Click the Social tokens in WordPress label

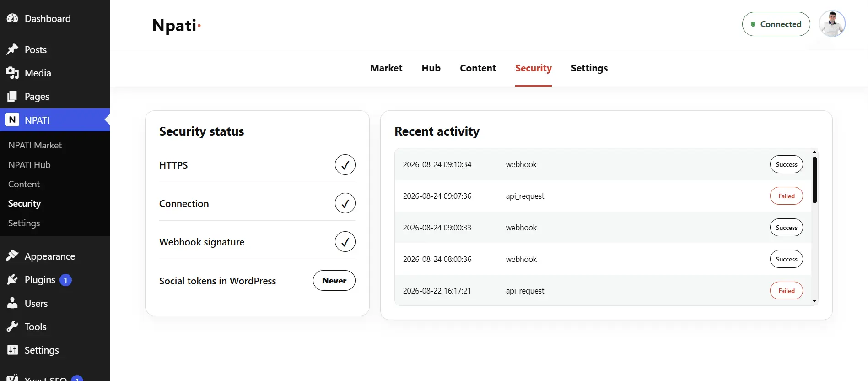[x=217, y=281]
